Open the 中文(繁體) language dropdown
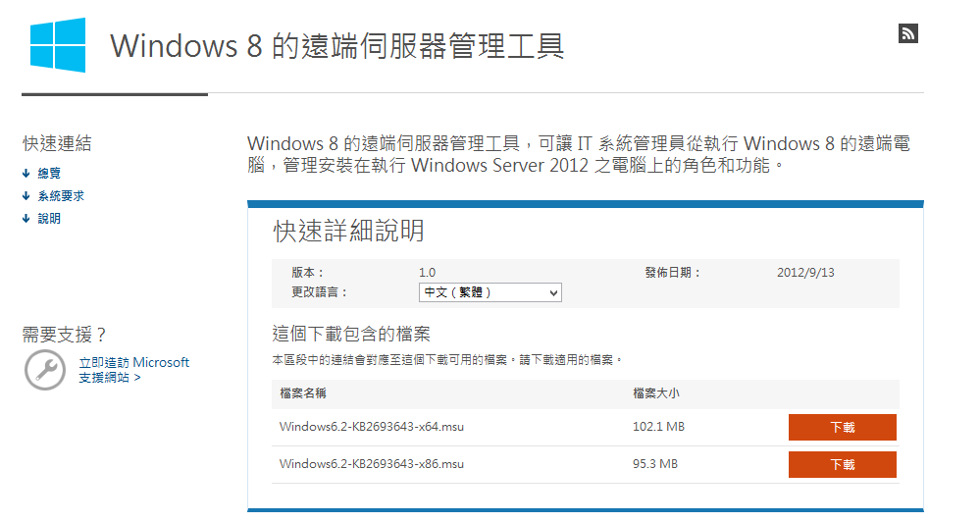 [490, 292]
